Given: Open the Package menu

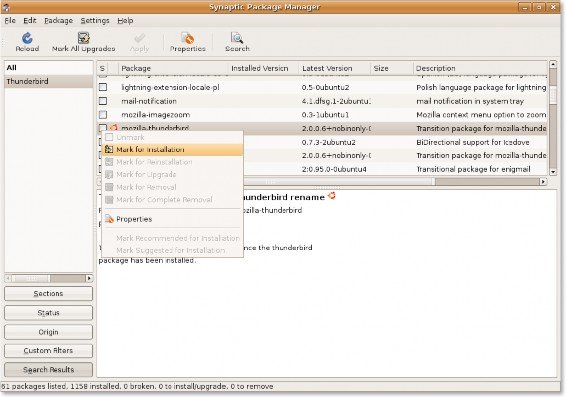Looking at the screenshot, I should [x=58, y=21].
